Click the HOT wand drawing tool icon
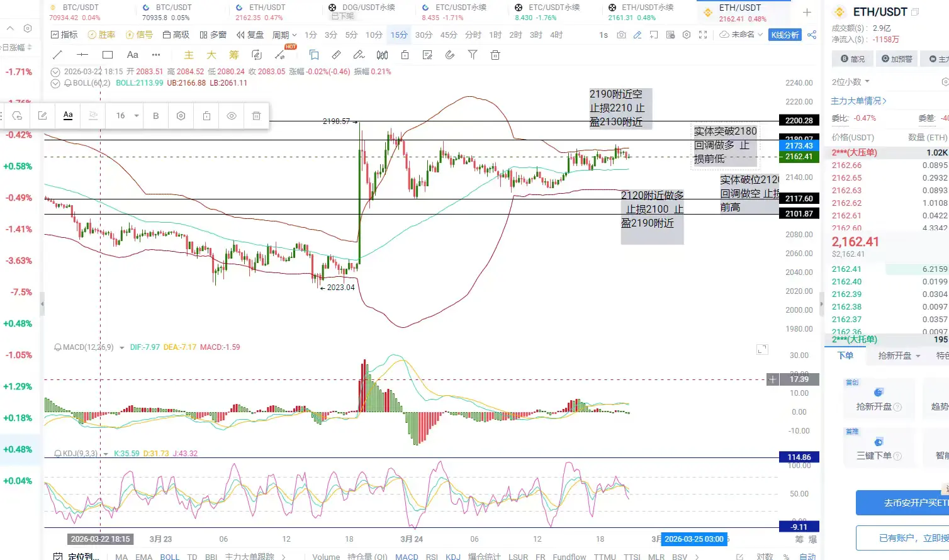 click(281, 54)
